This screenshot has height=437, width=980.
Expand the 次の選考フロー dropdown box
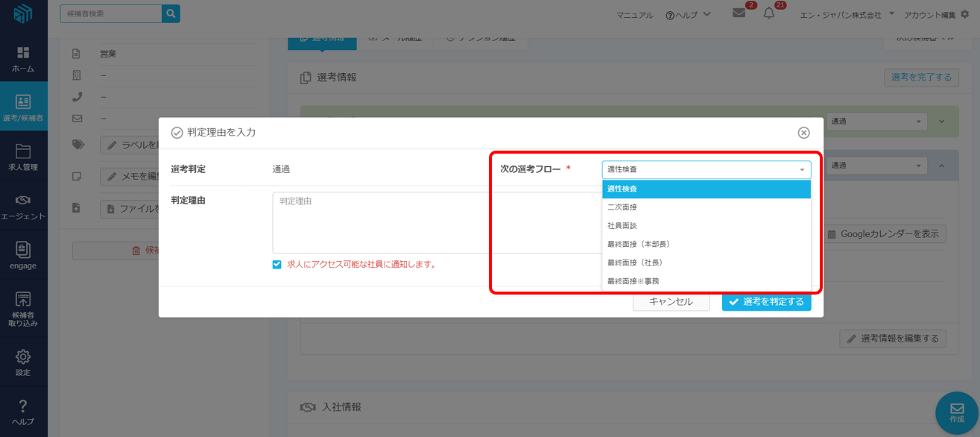pos(706,169)
